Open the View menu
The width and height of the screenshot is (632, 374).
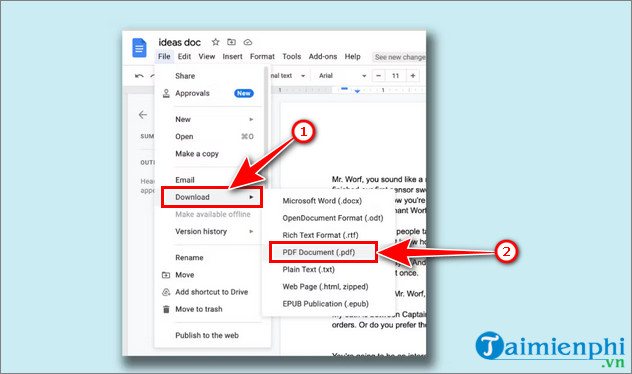pos(206,57)
